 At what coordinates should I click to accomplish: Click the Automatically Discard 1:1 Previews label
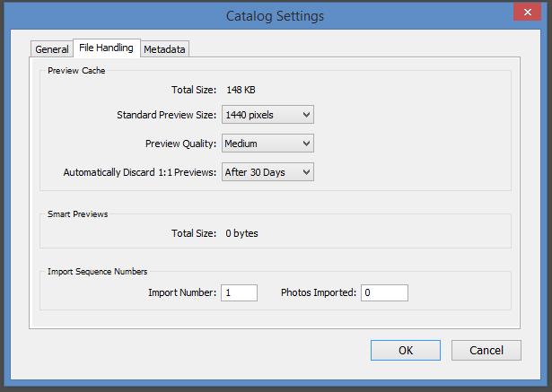(x=140, y=172)
